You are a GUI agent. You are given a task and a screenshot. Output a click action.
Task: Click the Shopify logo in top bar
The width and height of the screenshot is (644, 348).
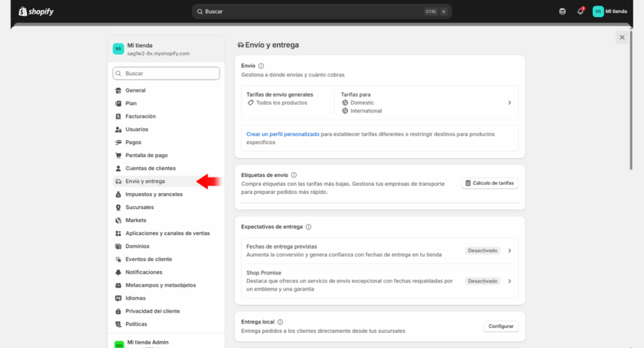point(36,11)
